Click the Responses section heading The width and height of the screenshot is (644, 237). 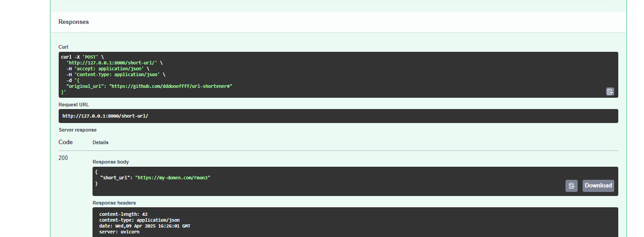(x=74, y=22)
